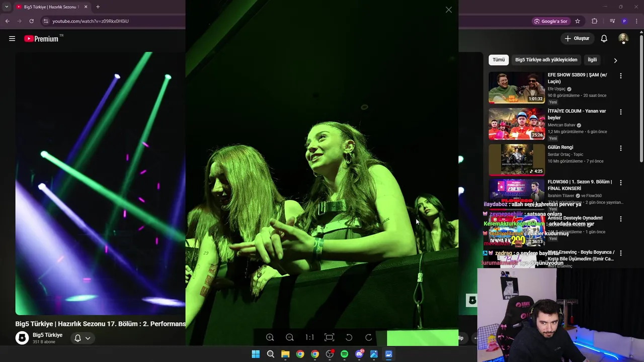This screenshot has height=362, width=644.
Task: Open the Chrome tab search dropdown
Action: [7, 7]
